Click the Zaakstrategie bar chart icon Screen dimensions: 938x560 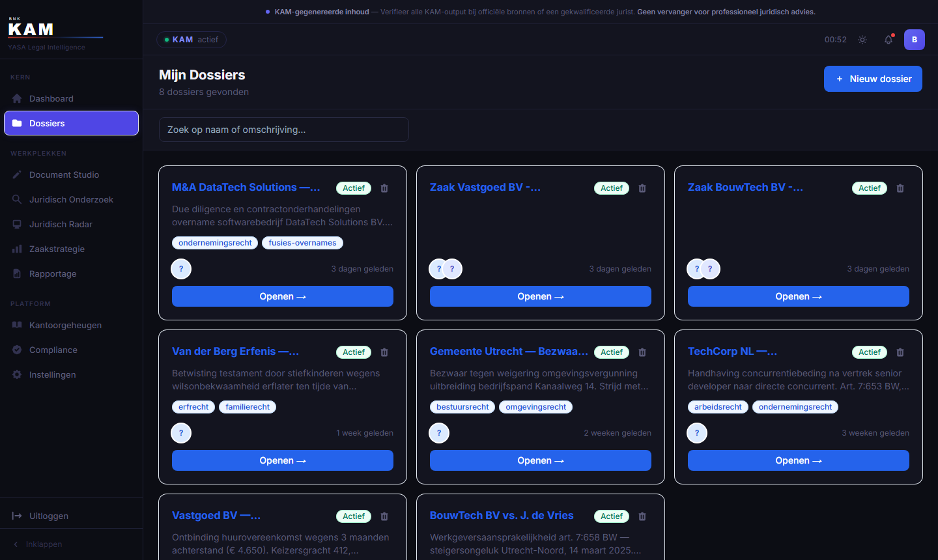[17, 249]
